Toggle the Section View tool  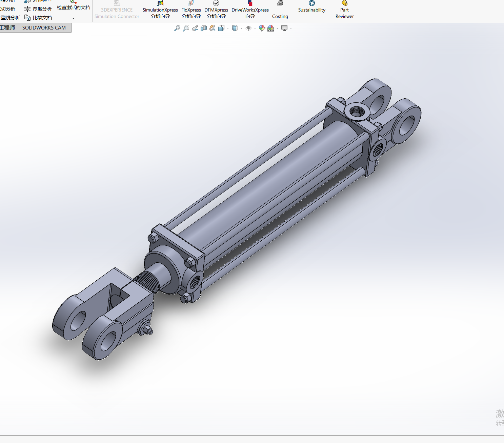(x=204, y=28)
